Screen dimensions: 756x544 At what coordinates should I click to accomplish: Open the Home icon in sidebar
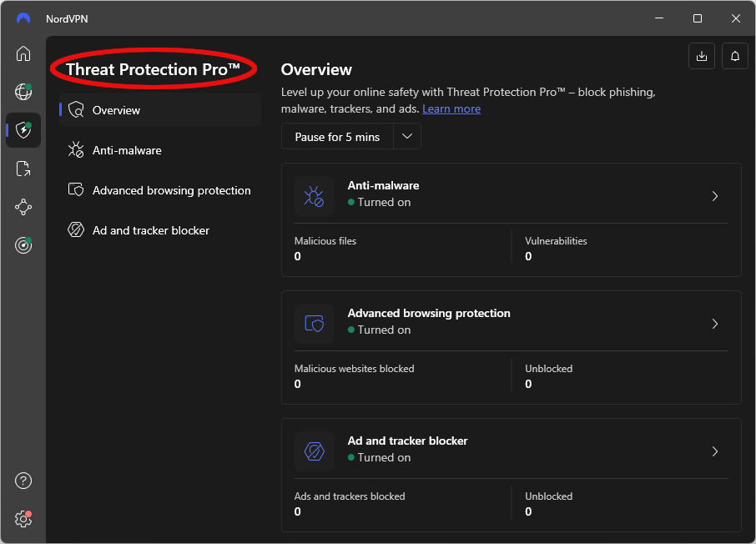(23, 53)
